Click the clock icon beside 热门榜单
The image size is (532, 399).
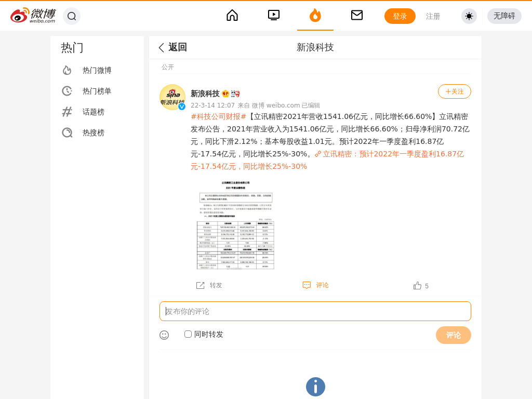(x=67, y=91)
